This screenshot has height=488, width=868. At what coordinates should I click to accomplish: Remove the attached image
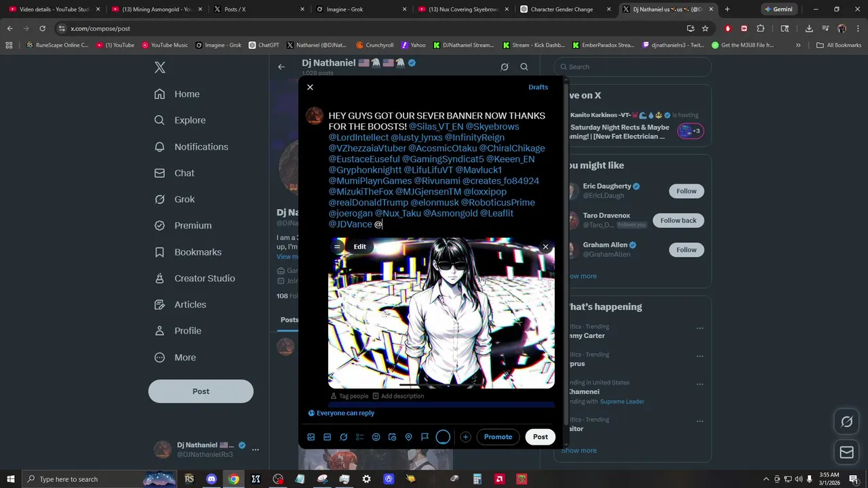(x=545, y=247)
